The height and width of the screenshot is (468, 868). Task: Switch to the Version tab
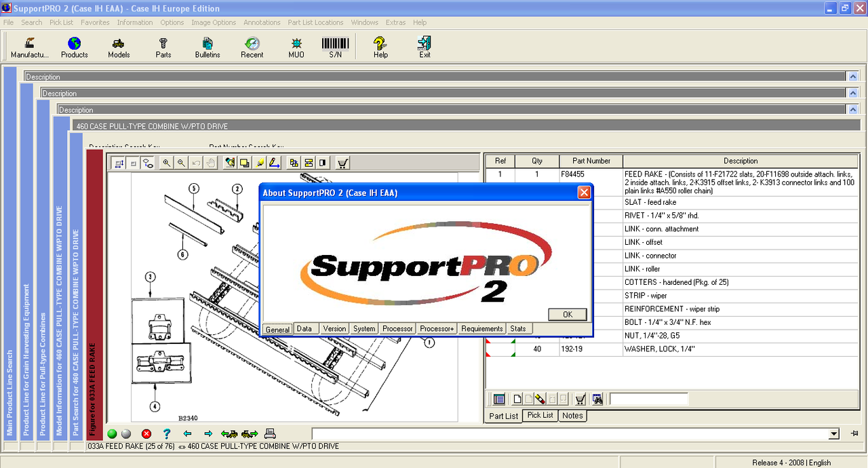(334, 328)
